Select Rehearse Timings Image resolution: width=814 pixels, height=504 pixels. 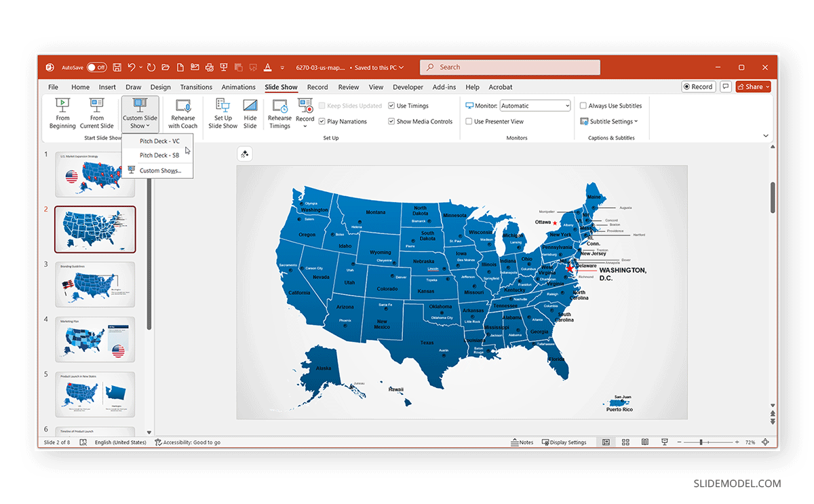point(279,114)
